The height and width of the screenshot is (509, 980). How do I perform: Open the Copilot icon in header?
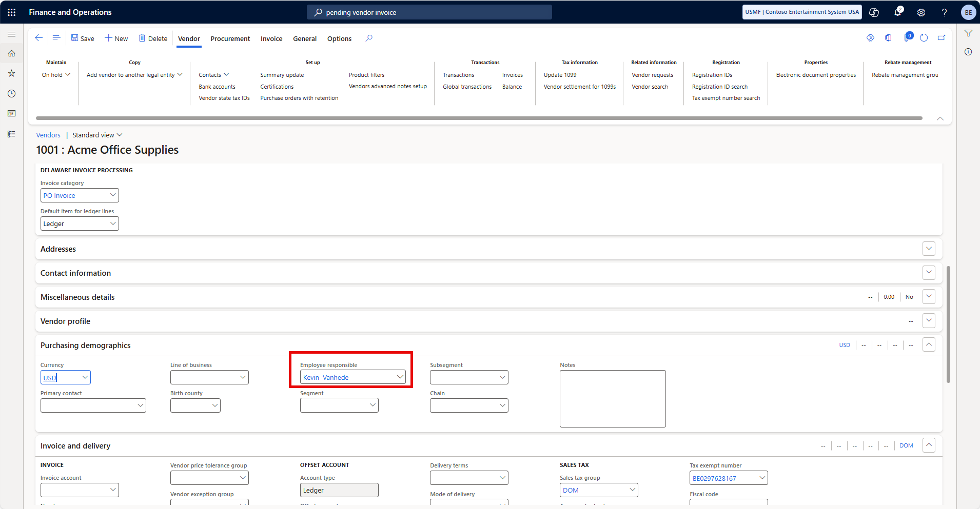874,12
